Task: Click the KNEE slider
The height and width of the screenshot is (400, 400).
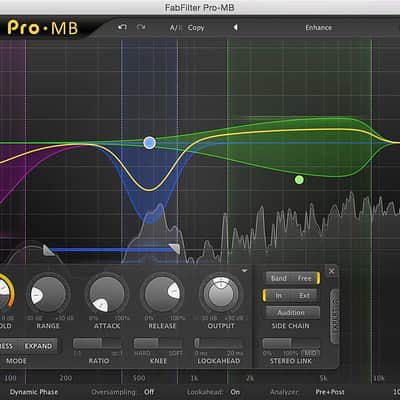Action: click(158, 343)
